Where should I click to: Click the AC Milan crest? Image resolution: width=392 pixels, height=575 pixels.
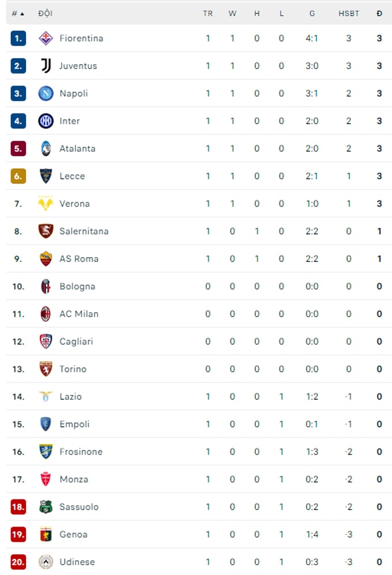click(46, 314)
